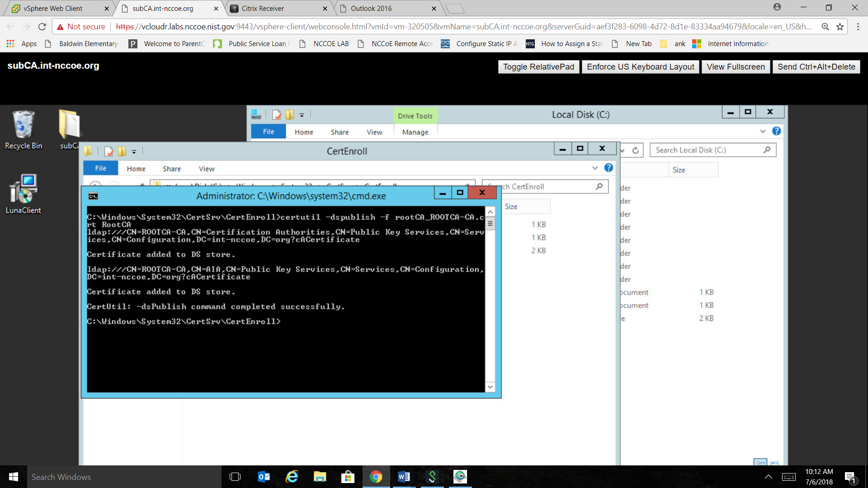Click the browser zoom magnifier icon

tap(825, 27)
